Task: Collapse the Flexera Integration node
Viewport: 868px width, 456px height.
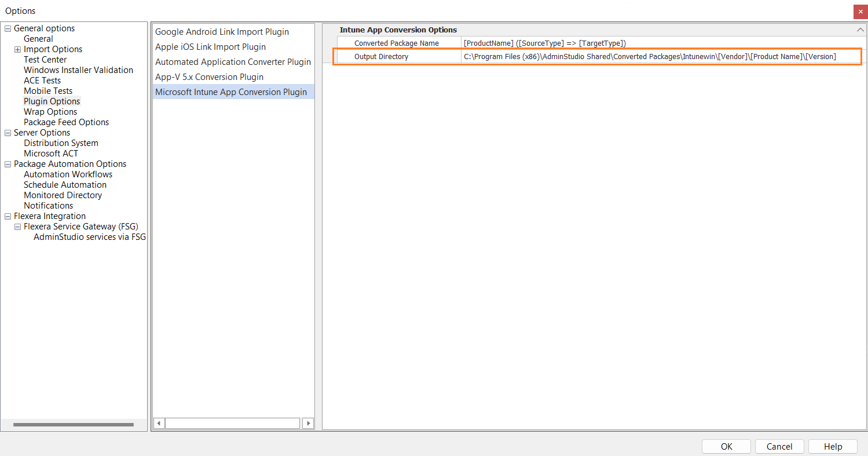Action: [8, 216]
